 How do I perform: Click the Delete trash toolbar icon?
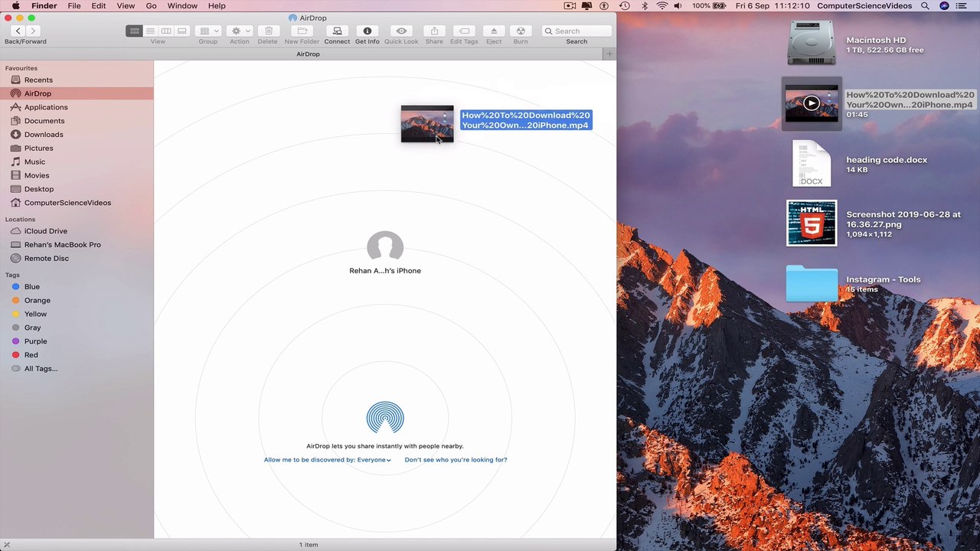point(268,31)
